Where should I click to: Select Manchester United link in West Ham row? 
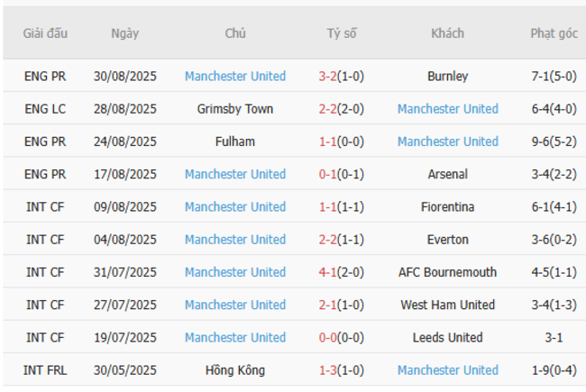click(x=235, y=305)
